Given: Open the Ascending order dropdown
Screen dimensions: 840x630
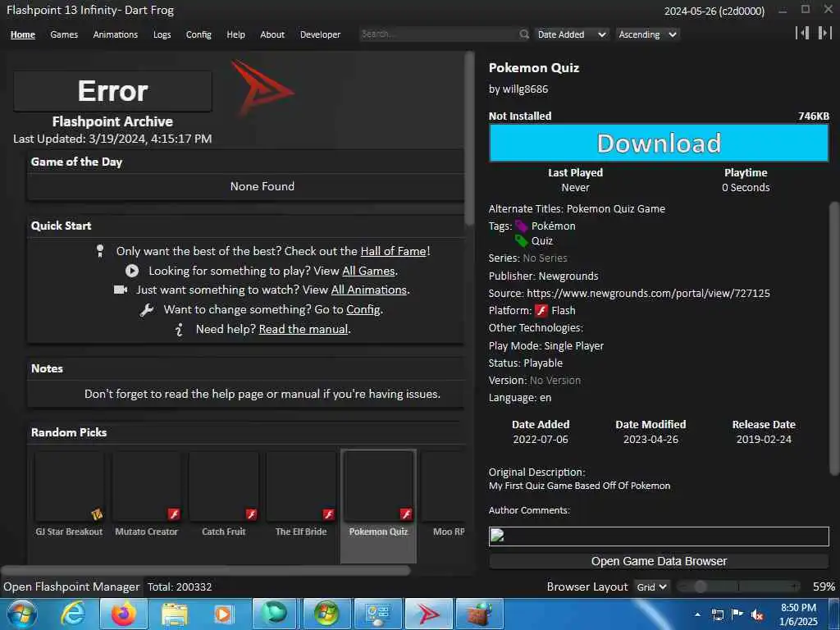Looking at the screenshot, I should click(648, 34).
